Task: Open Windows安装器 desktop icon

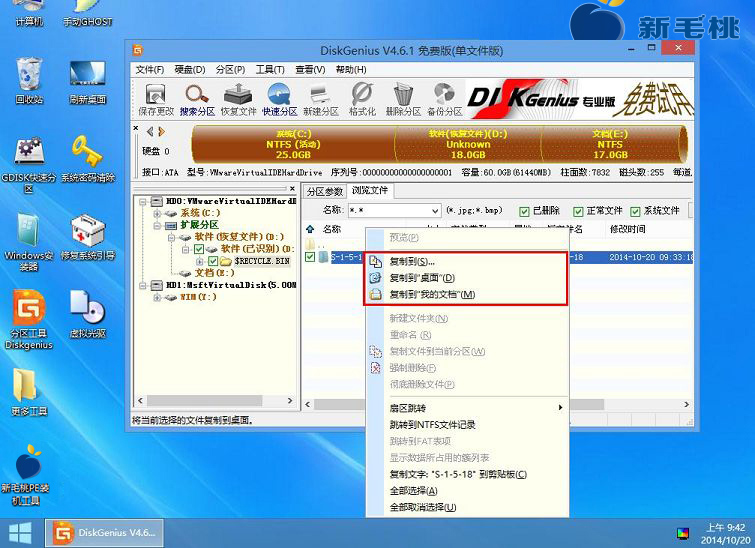Action: pyautogui.click(x=29, y=242)
